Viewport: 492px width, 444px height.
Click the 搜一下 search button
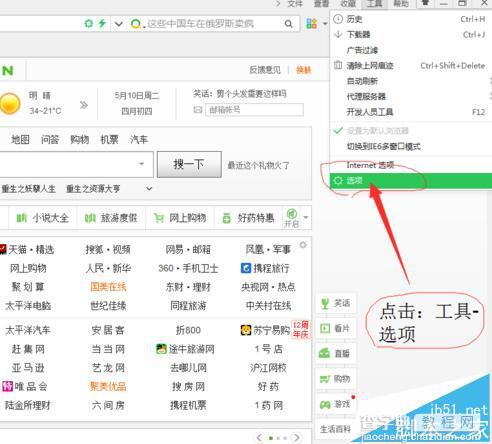pyautogui.click(x=189, y=164)
